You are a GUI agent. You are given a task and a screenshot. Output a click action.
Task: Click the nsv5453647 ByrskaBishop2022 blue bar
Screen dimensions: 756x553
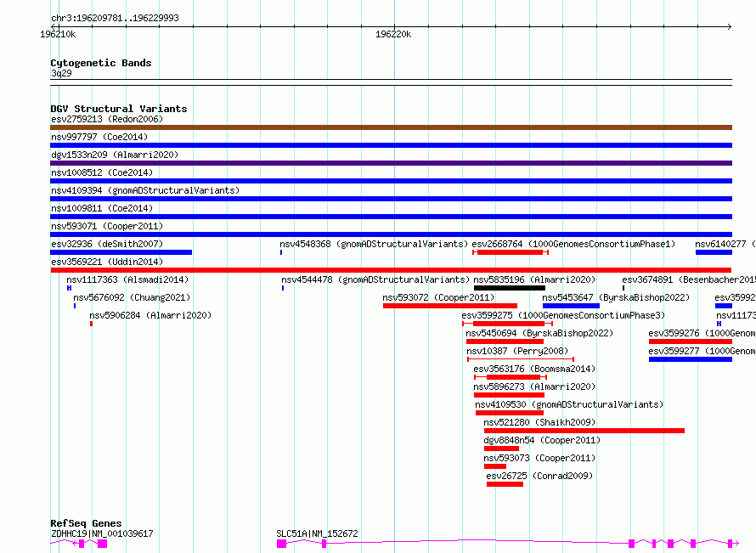point(571,306)
